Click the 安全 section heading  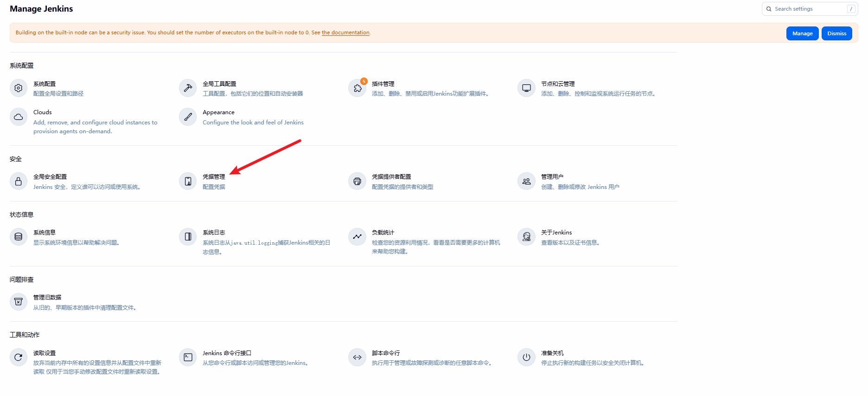(16, 159)
